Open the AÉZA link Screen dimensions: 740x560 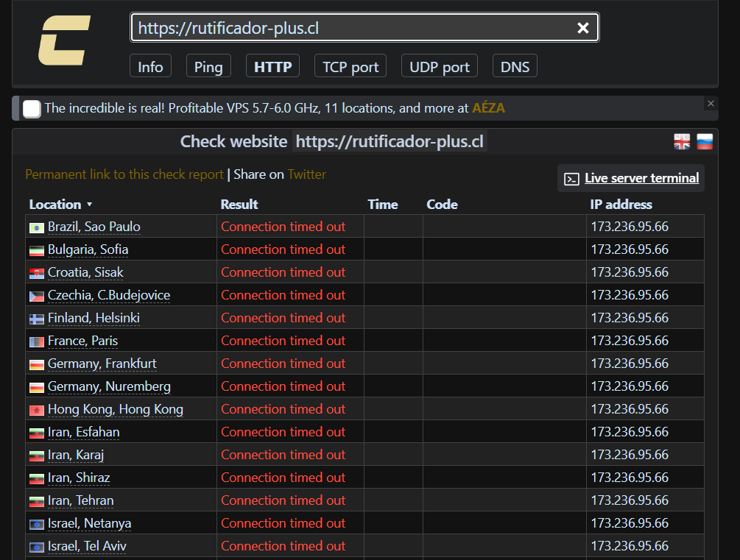tap(488, 108)
